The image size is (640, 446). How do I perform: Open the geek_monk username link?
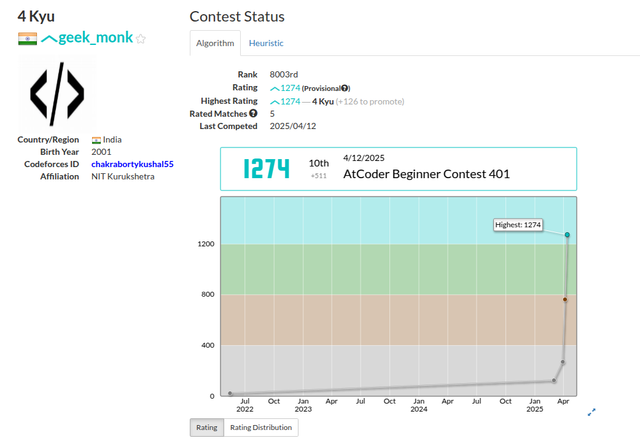(x=97, y=38)
